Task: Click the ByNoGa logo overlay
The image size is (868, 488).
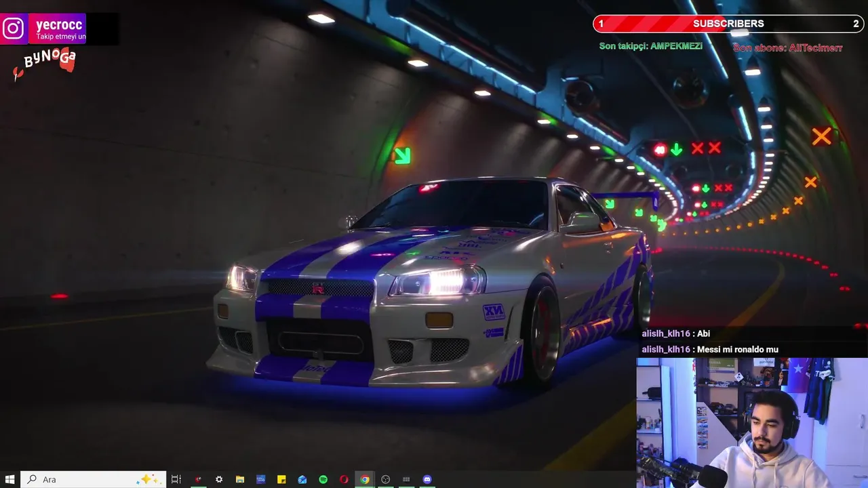Action: 45,64
